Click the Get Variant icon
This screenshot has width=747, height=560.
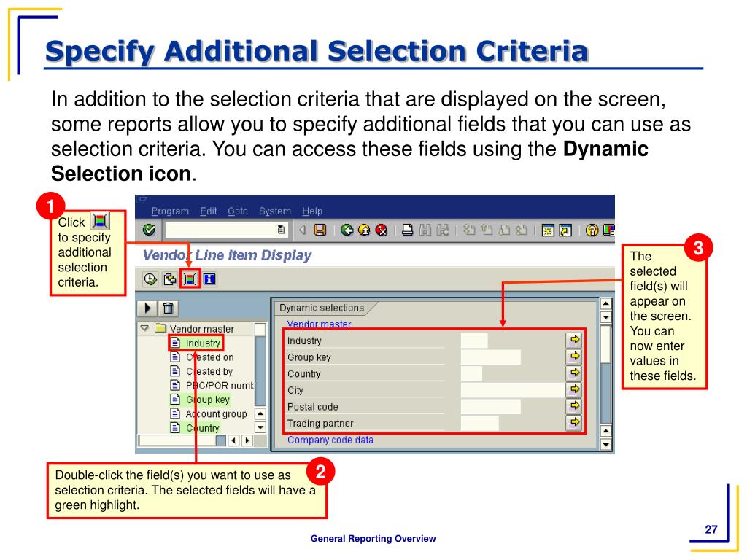(169, 279)
